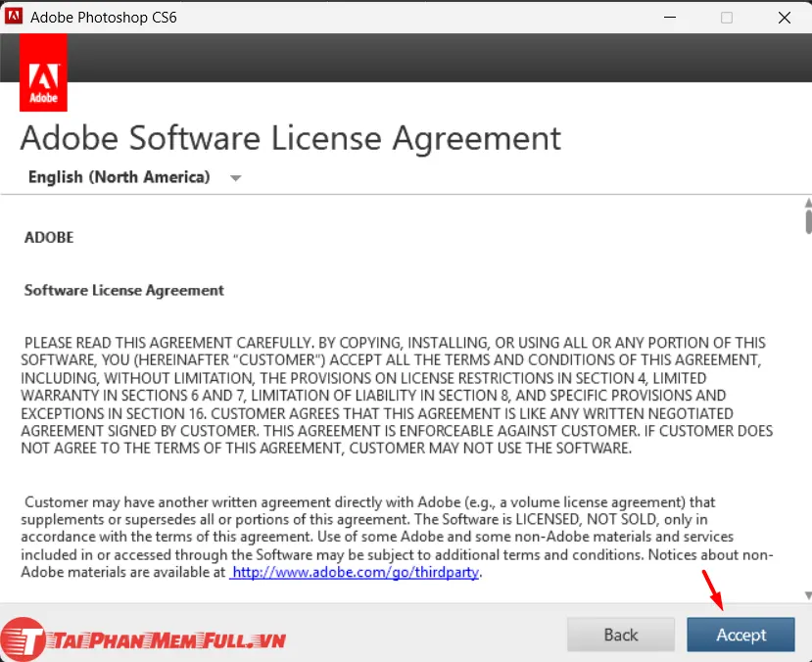The image size is (812, 662).
Task: Click the Photoshop CS6 icon in the title bar
Action: click(14, 17)
